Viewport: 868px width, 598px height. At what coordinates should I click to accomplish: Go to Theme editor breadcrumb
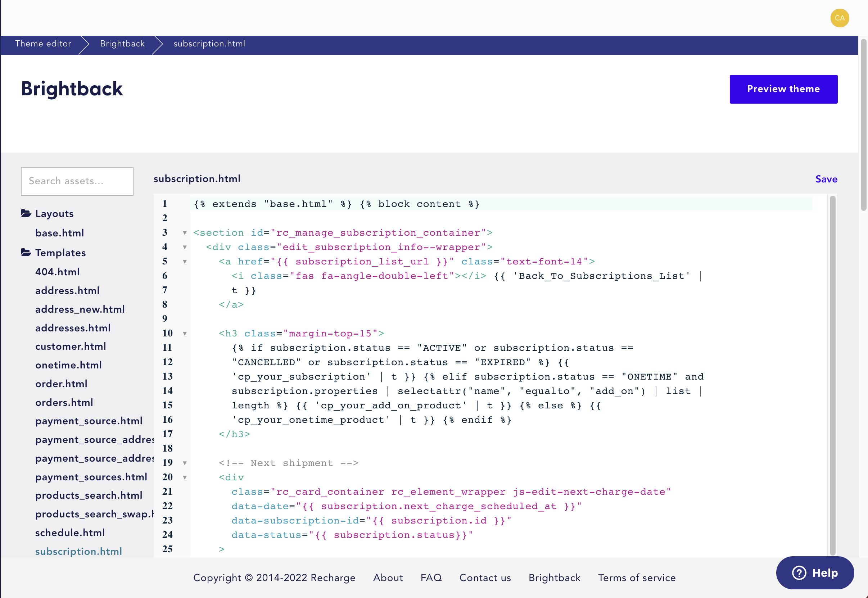(x=43, y=44)
